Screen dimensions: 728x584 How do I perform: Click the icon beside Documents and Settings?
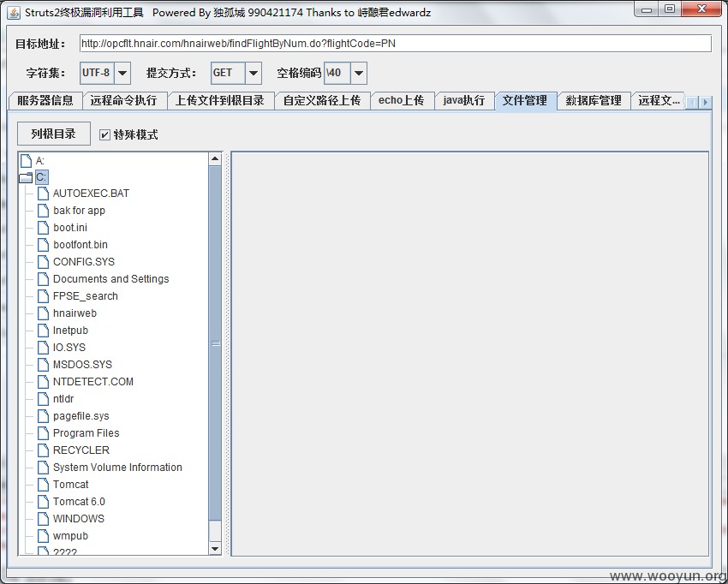tap(43, 279)
